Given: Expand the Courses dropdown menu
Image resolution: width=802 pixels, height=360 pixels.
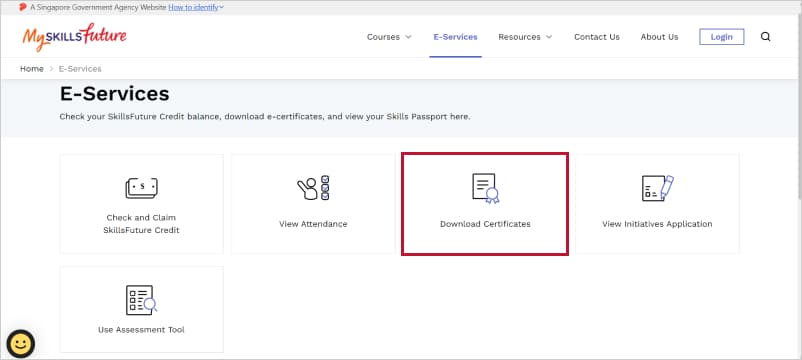Looking at the screenshot, I should [389, 37].
